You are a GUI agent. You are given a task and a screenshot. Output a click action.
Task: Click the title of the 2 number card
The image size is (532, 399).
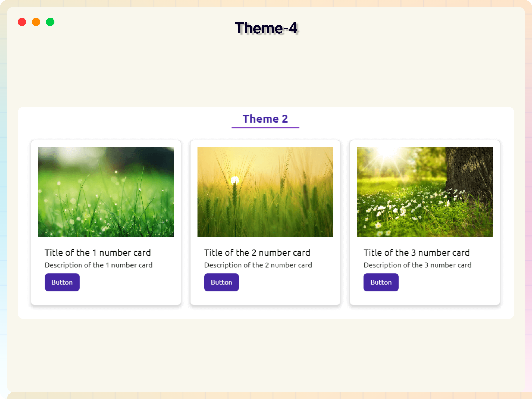(257, 252)
